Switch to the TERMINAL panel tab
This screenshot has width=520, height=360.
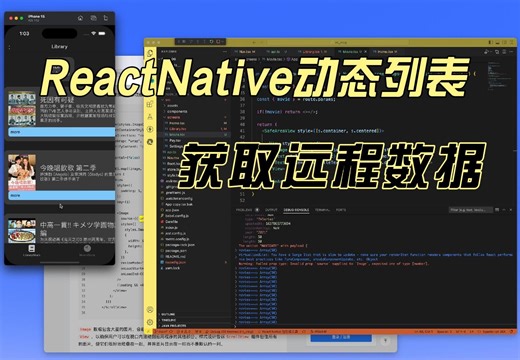coord(322,210)
